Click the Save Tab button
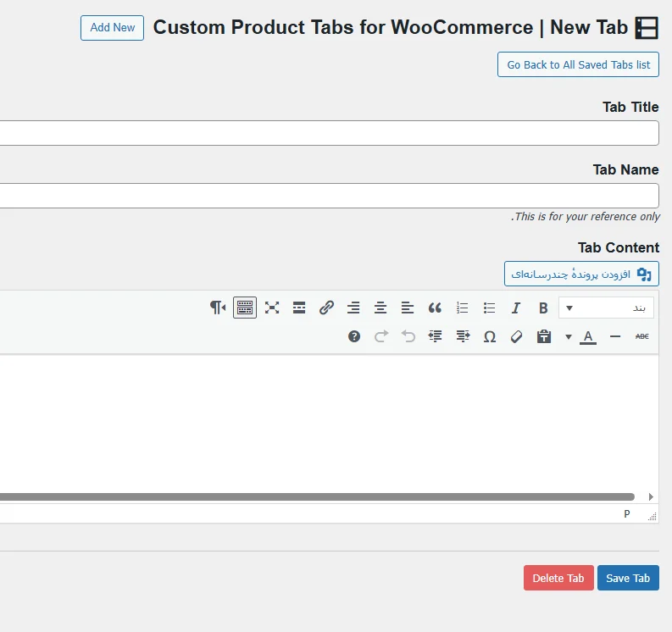The width and height of the screenshot is (672, 632). coord(628,578)
